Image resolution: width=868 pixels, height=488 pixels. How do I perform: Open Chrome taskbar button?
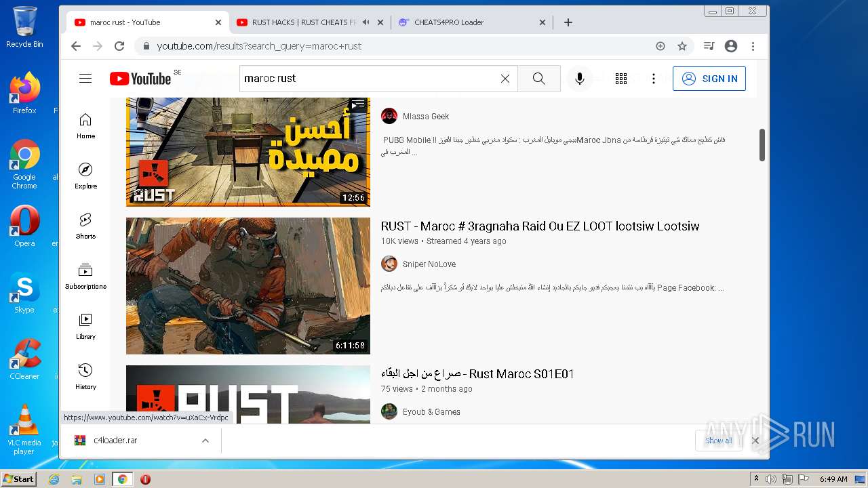pos(122,479)
